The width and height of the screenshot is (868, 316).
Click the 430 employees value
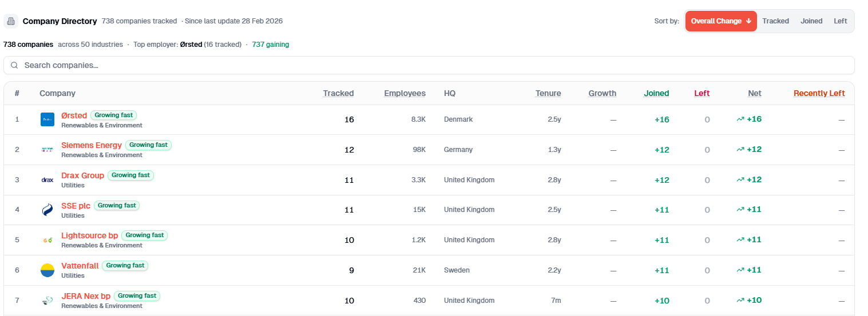419,301
